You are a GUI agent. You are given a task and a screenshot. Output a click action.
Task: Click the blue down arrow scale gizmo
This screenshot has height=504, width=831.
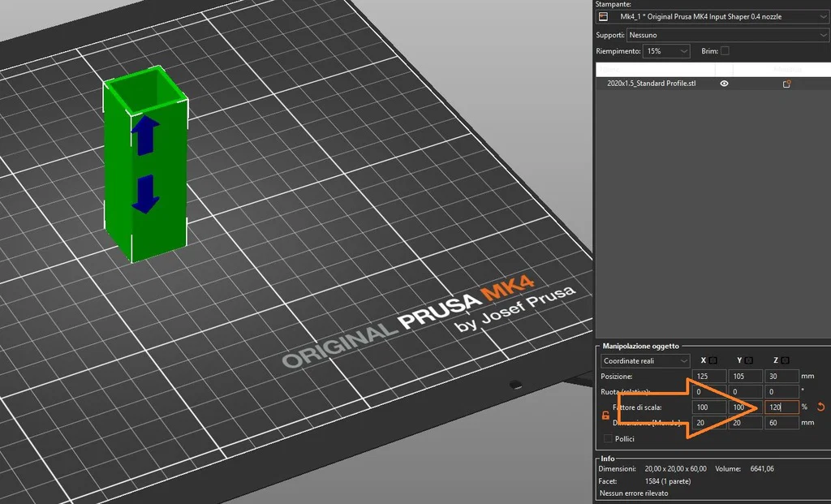(145, 194)
